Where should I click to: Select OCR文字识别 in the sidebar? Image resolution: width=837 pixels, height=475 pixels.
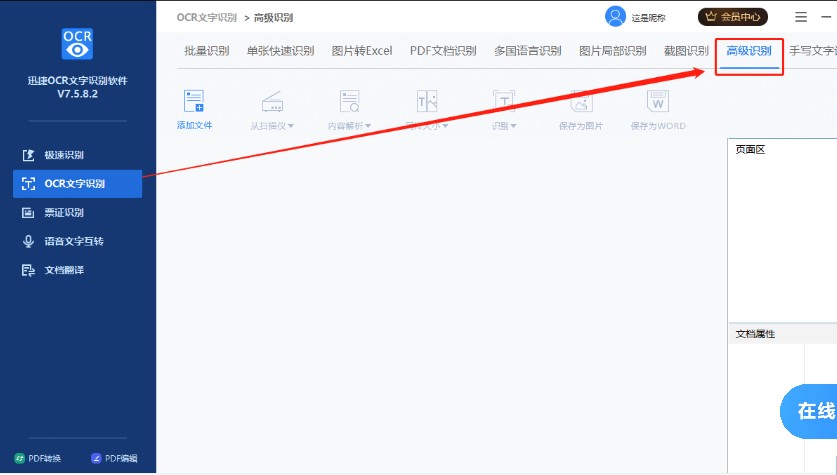[77, 184]
